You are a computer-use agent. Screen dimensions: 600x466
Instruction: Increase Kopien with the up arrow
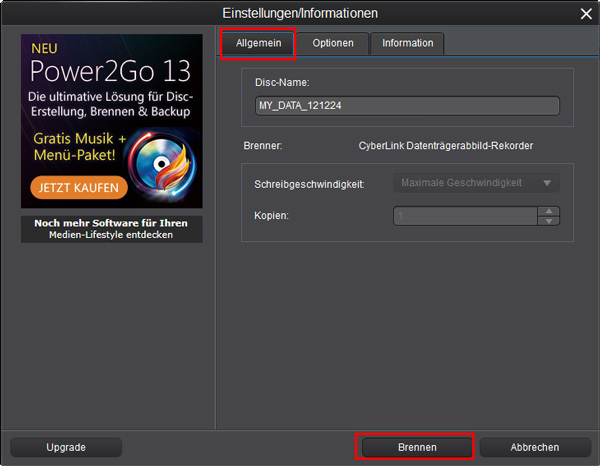click(x=549, y=211)
